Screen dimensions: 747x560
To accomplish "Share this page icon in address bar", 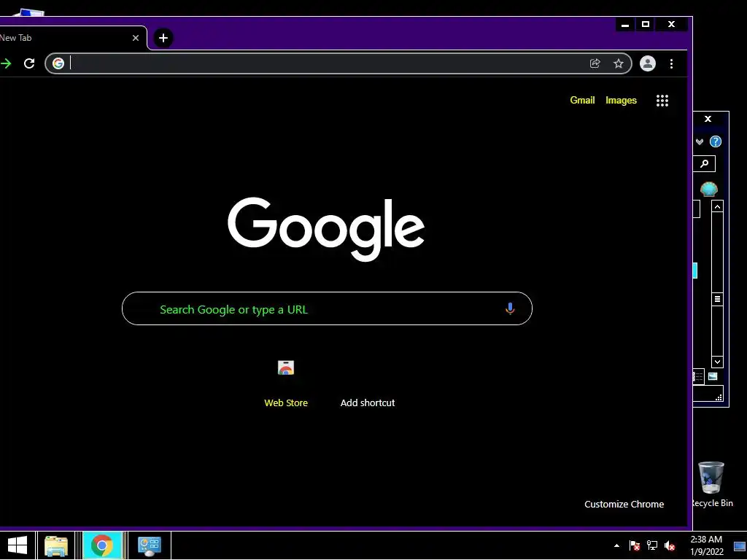I will 595,63.
